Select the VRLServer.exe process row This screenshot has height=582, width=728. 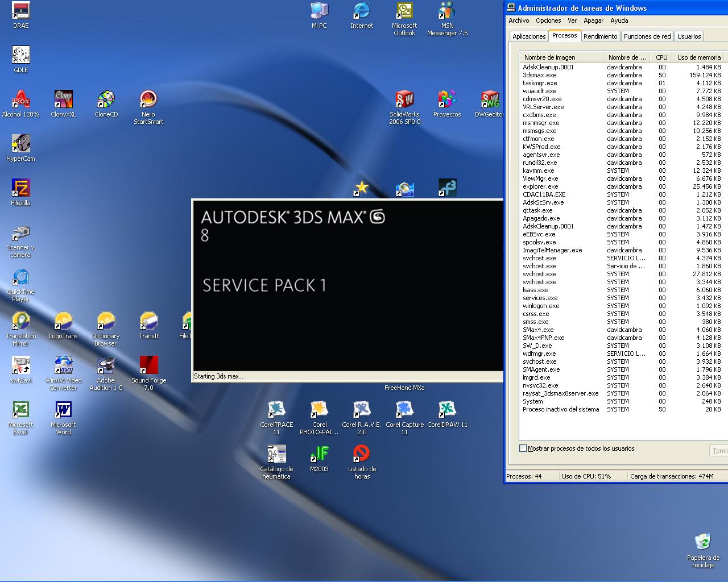(x=622, y=107)
